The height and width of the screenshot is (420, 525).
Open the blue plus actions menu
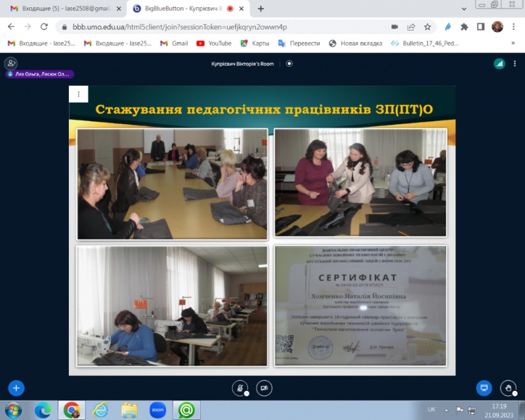(x=16, y=387)
